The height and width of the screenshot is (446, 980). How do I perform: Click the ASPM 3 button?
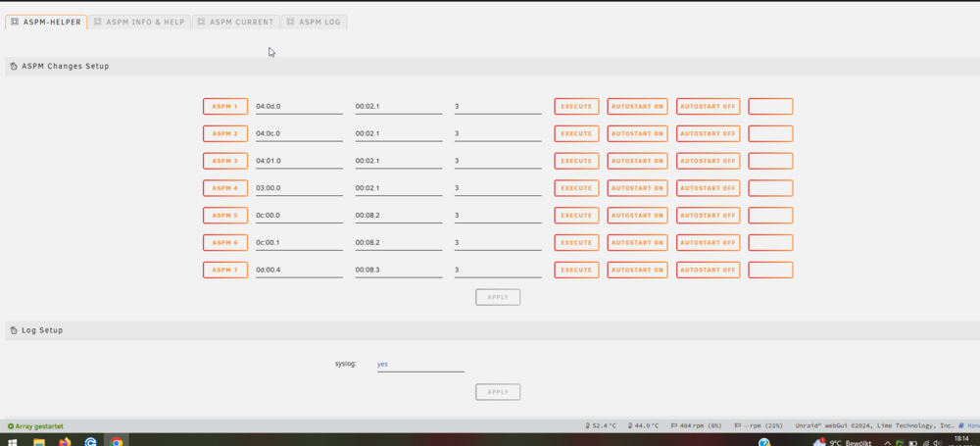225,161
